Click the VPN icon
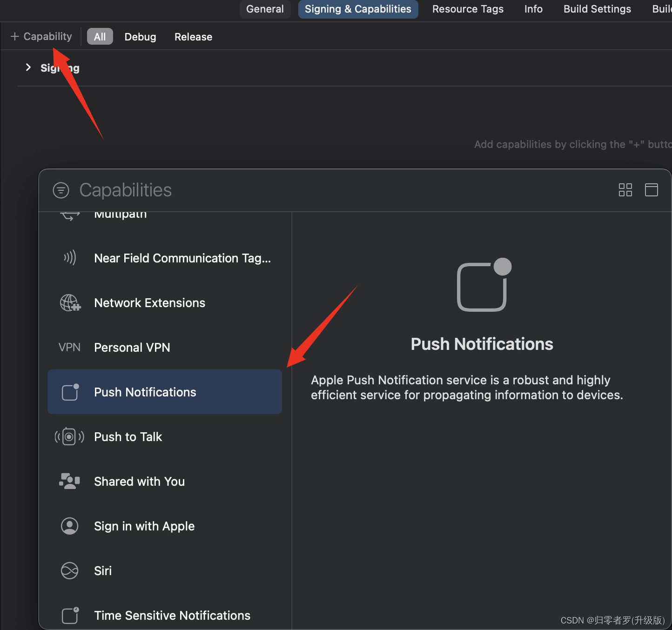The image size is (672, 630). (x=69, y=348)
